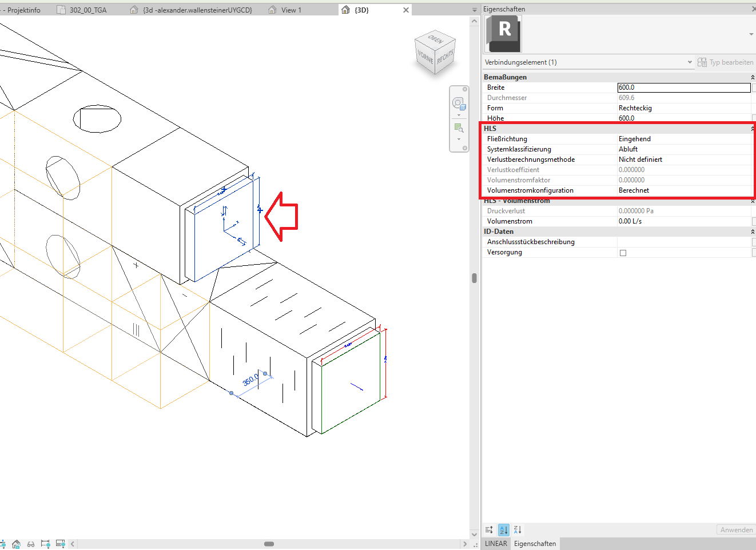Click the properties grouping sort icon

(x=489, y=530)
